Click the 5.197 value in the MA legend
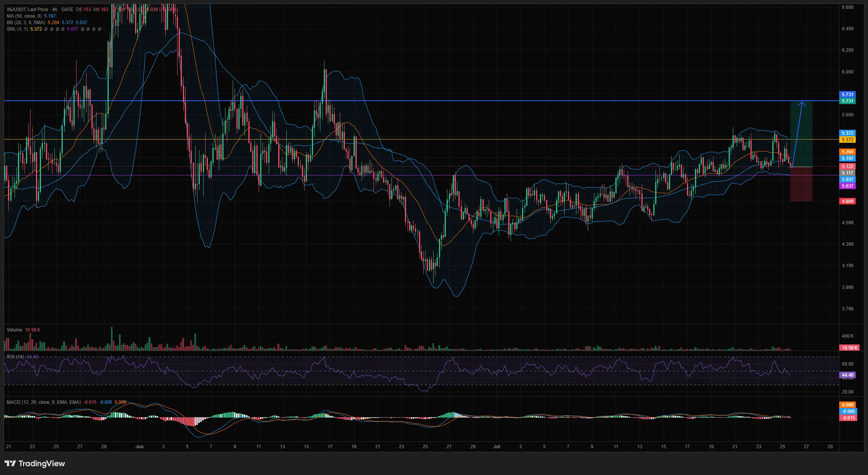Viewport: 868px width, 475px height. [x=50, y=16]
